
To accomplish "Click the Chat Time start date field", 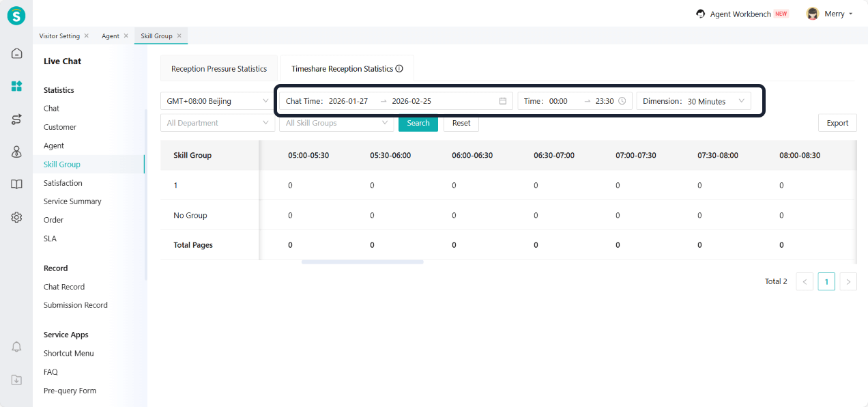I will pos(349,101).
